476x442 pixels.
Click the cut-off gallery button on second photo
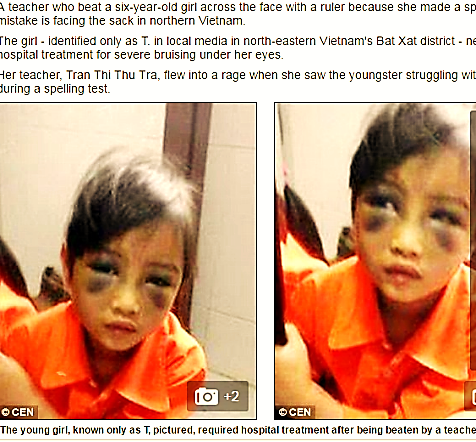coord(470,396)
